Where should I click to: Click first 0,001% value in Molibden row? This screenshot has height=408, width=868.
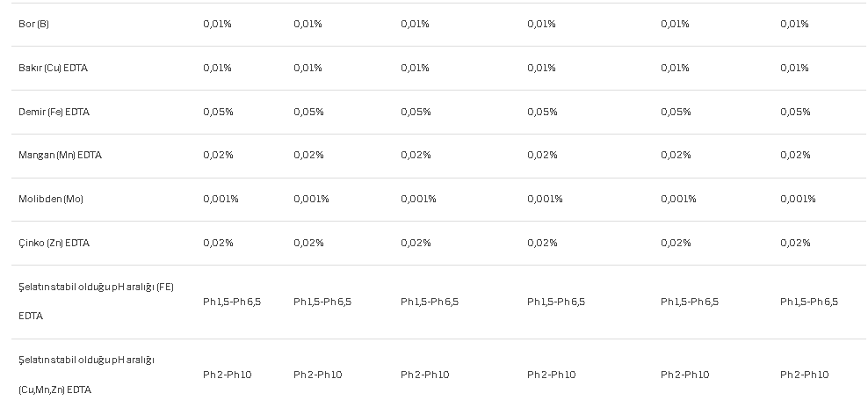221,199
